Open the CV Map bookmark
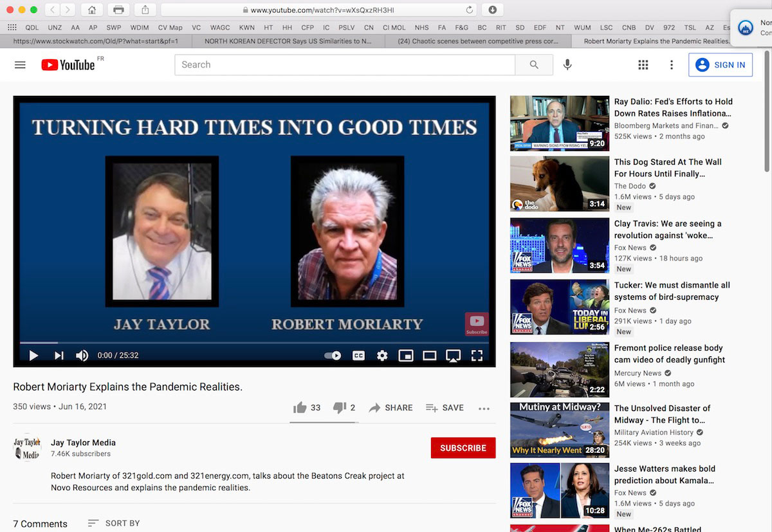The image size is (772, 532). coord(170,28)
